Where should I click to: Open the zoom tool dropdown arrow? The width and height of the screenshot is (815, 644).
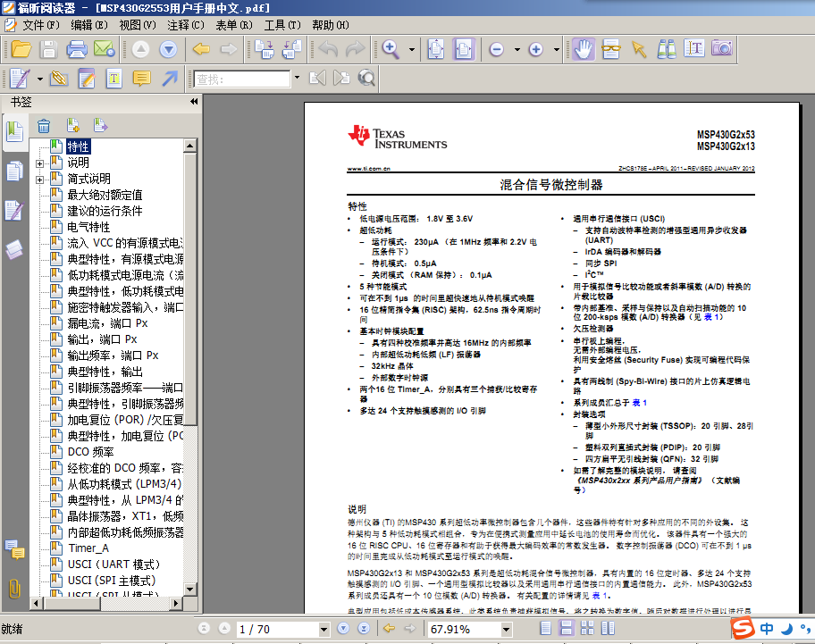[x=412, y=50]
